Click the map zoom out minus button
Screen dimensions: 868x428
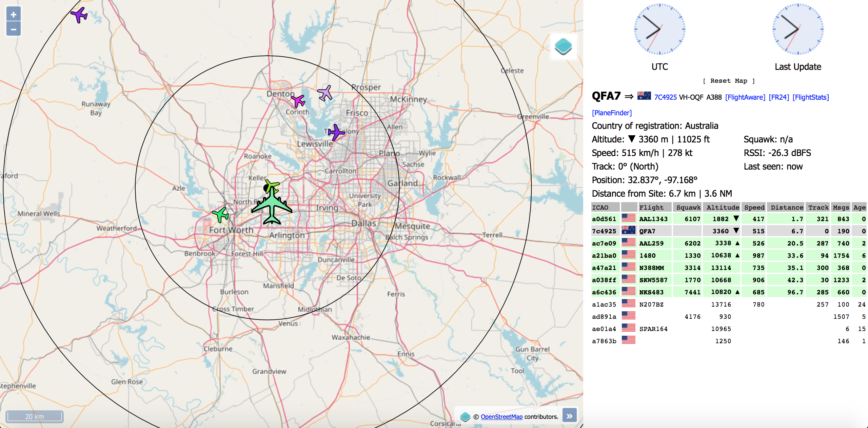pyautogui.click(x=14, y=29)
